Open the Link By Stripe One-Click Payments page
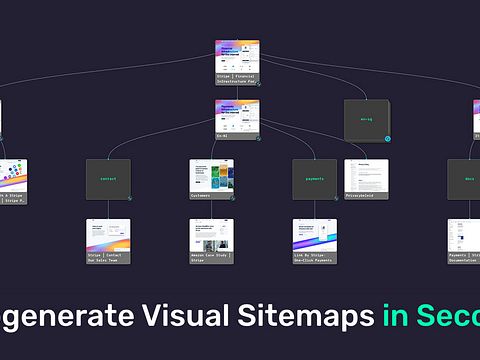The image size is (480, 360). point(315,241)
